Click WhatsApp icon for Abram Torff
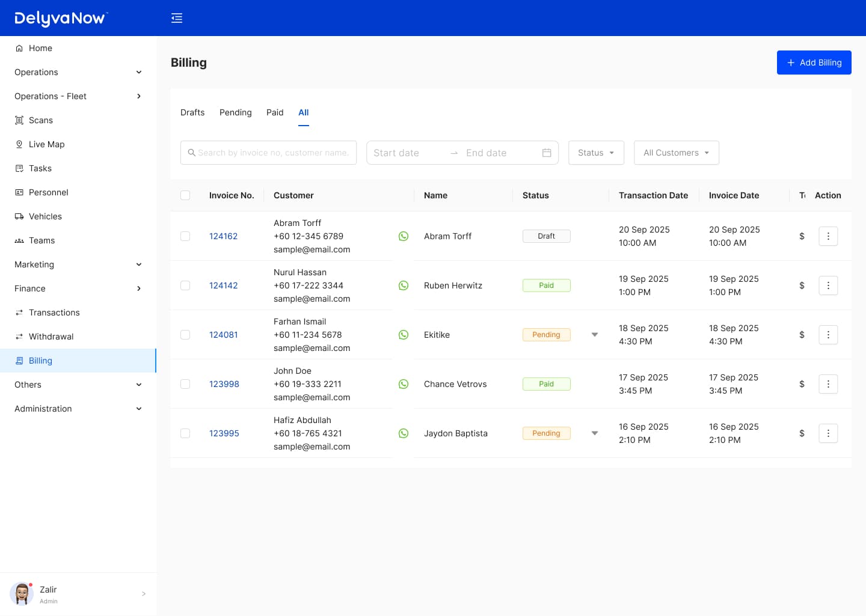Viewport: 866px width, 616px height. click(x=404, y=236)
